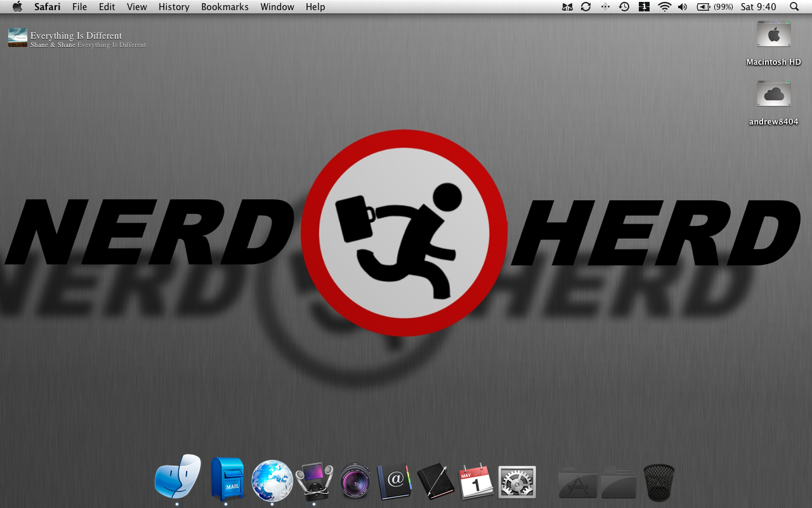Viewport: 812px width, 508px height.
Task: Select the andrew8404 cloud drive icon
Action: [774, 95]
